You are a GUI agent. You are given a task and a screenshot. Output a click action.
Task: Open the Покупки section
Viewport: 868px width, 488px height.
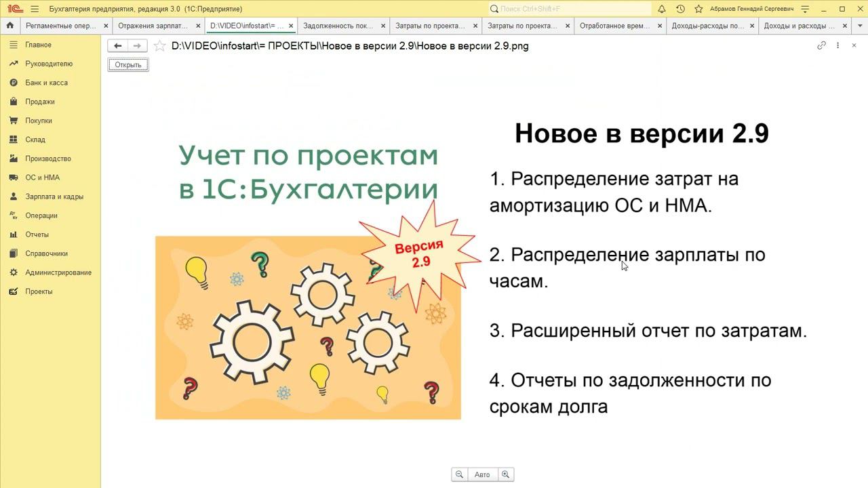tap(50, 121)
